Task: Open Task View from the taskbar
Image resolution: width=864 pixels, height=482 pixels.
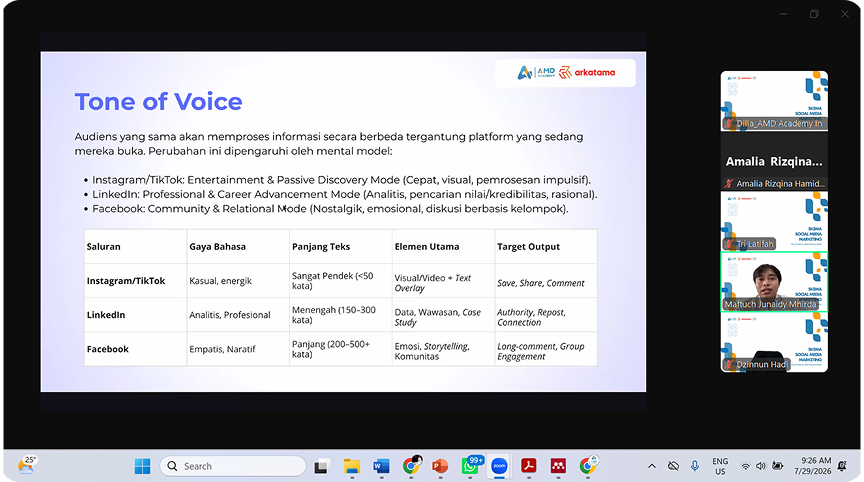Action: tap(322, 467)
